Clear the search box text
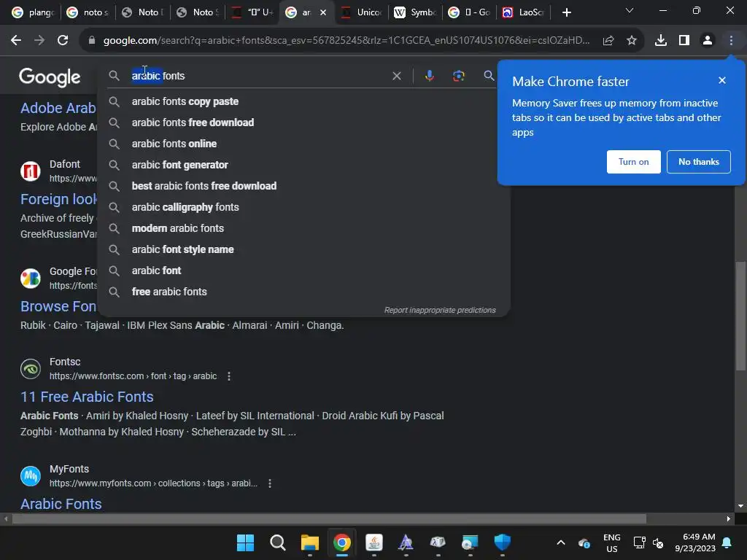The width and height of the screenshot is (747, 560). pos(396,76)
